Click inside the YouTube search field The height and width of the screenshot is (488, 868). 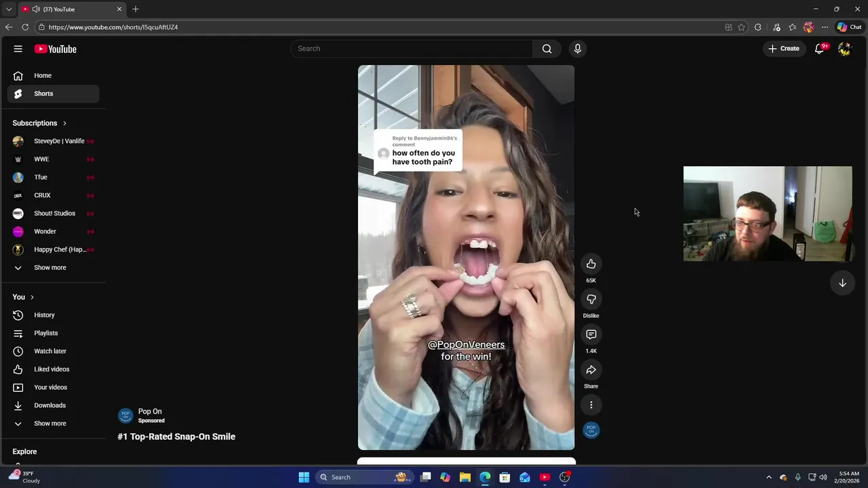point(412,49)
